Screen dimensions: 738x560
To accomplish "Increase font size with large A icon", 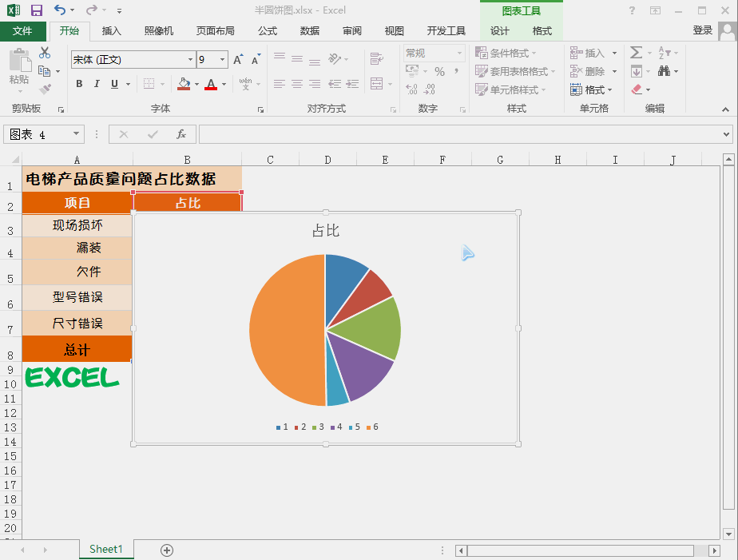I will click(238, 59).
